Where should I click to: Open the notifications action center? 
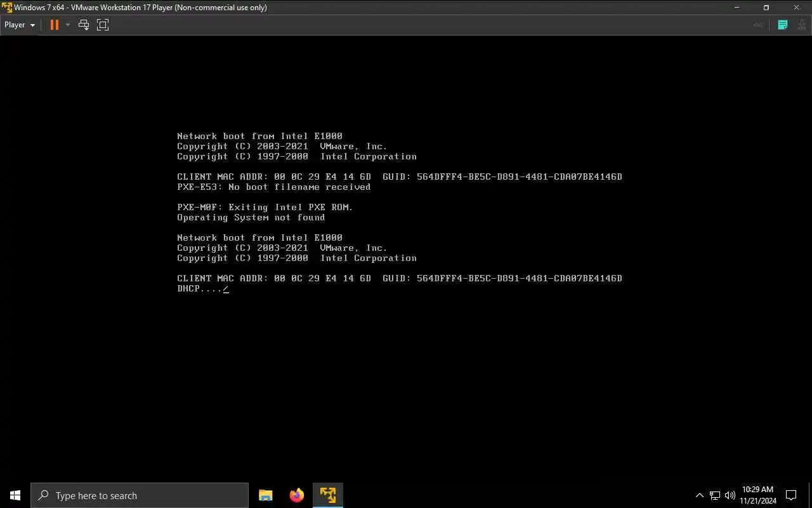pyautogui.click(x=791, y=495)
